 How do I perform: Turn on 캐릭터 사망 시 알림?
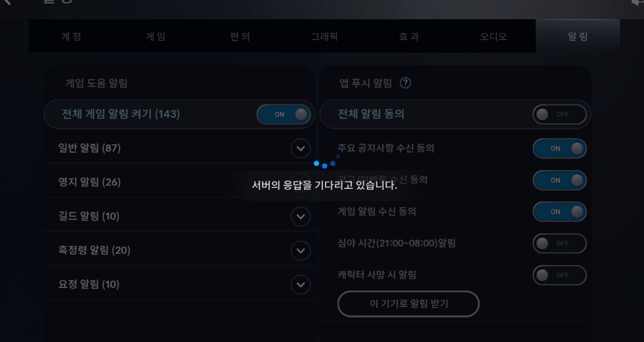coord(559,275)
